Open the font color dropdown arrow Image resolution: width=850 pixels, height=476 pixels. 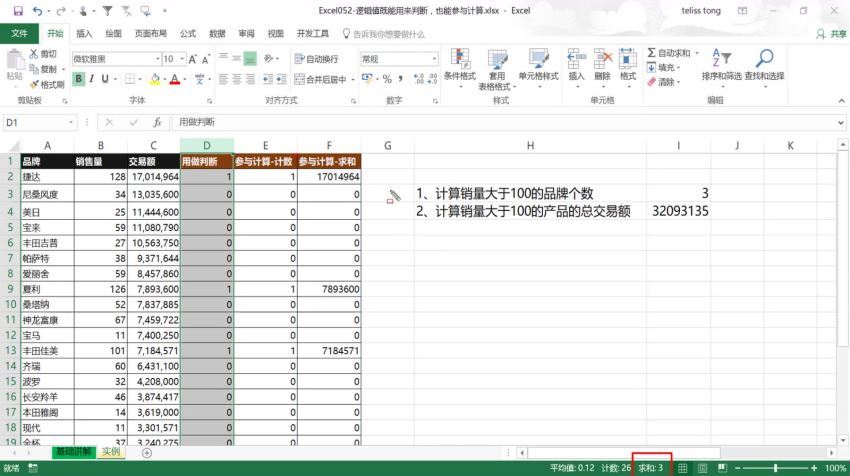click(x=185, y=80)
